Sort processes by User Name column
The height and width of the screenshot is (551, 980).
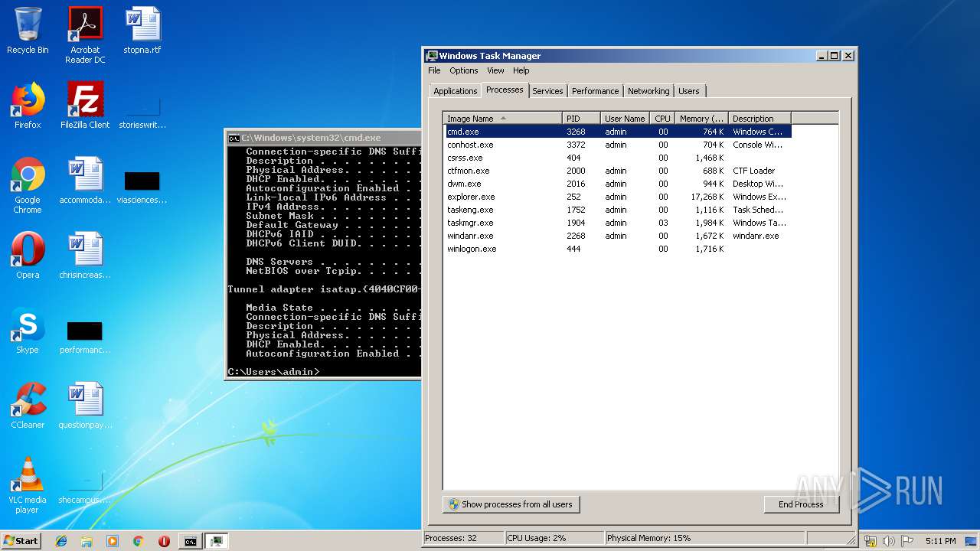tap(625, 119)
